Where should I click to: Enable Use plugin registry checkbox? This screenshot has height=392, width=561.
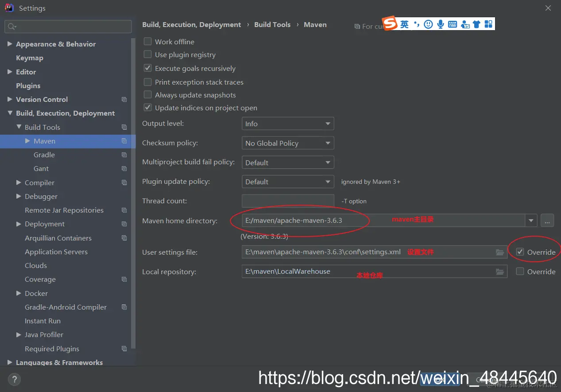coord(147,54)
